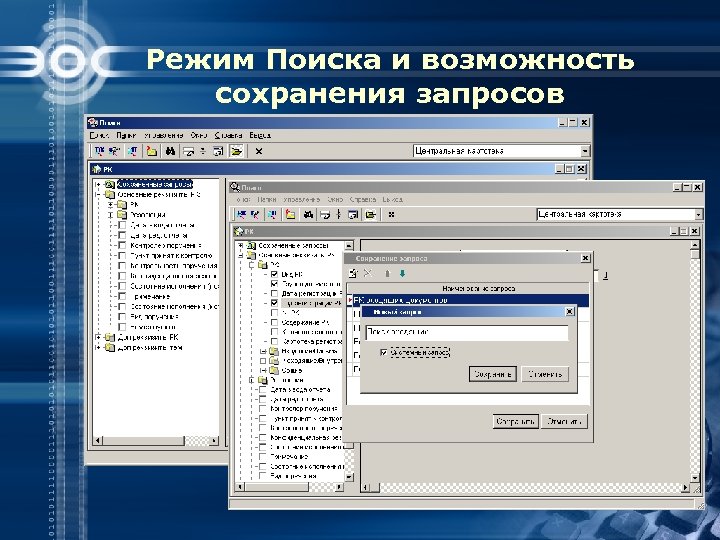Click the new query icon in the Сохранение запроса dialog
Screen dimensions: 720x540
click(x=353, y=274)
